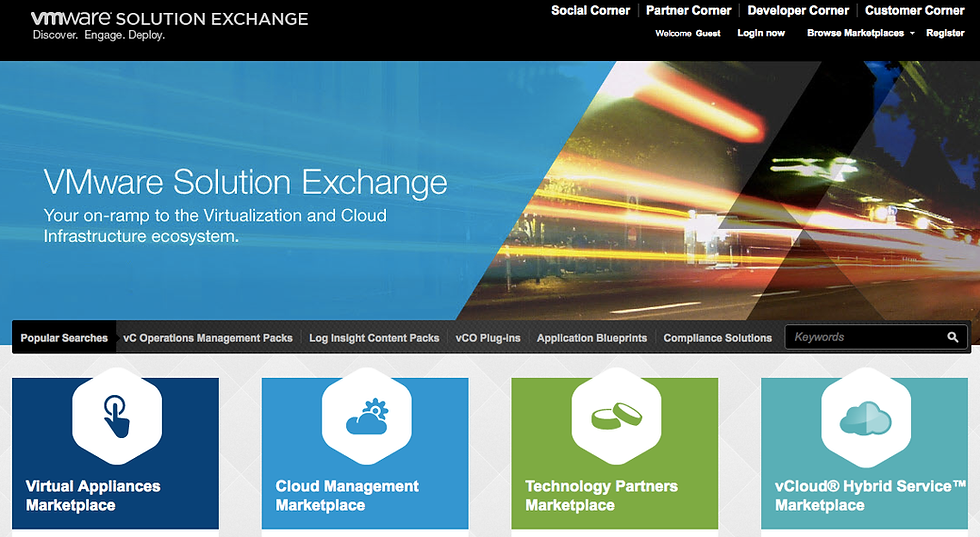Click the Discover. Engage. Deploy. tagline
Image resolution: width=980 pixels, height=537 pixels.
click(99, 35)
